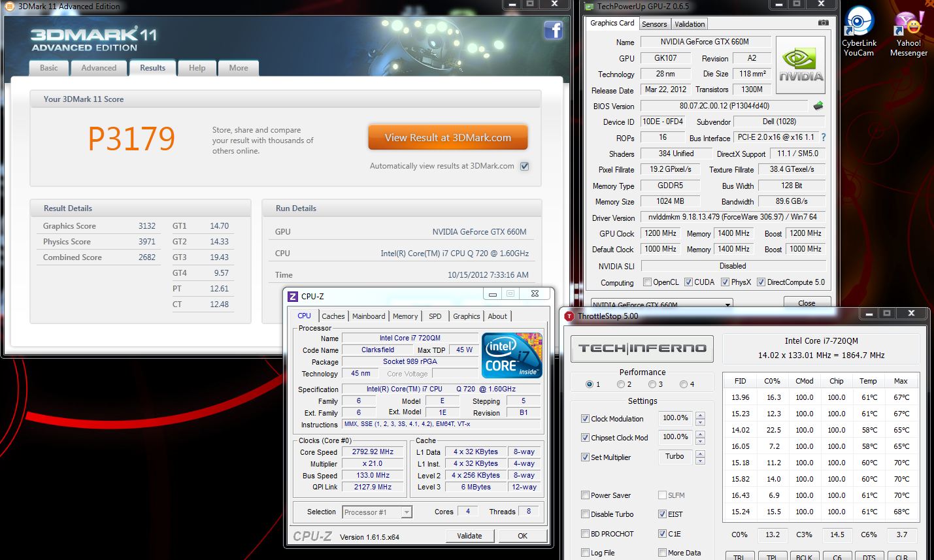Open Memory tab in CPU-Z
This screenshot has width=934, height=560.
(x=405, y=316)
